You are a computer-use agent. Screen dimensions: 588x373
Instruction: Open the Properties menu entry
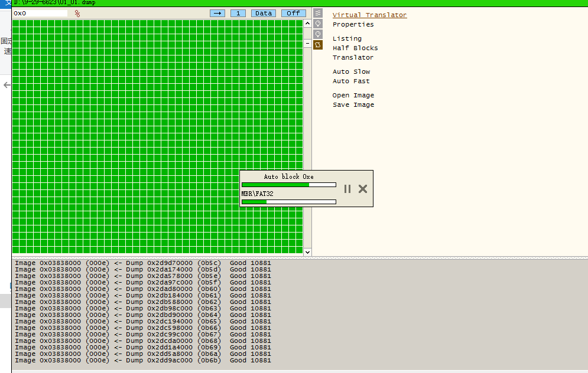click(353, 24)
